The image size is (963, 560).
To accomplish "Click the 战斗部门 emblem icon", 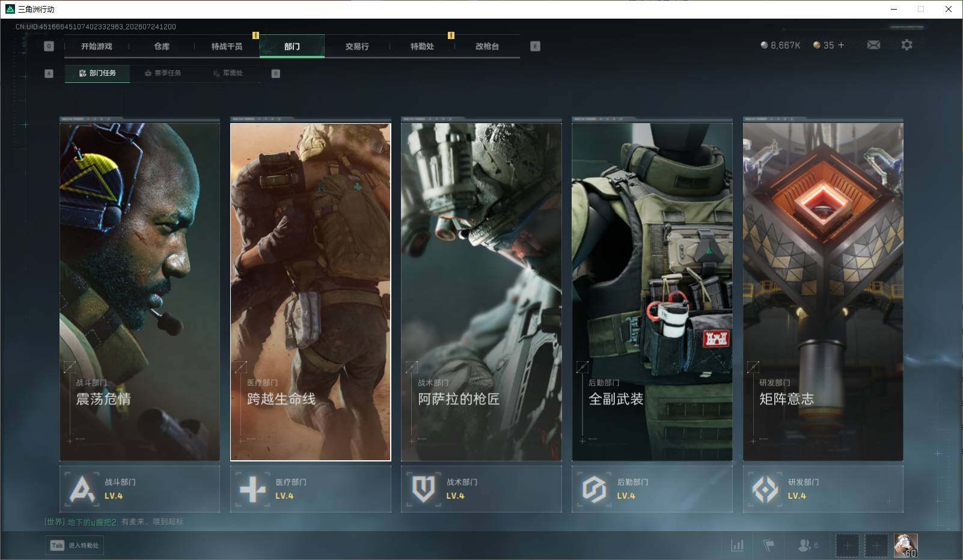I will pos(82,489).
